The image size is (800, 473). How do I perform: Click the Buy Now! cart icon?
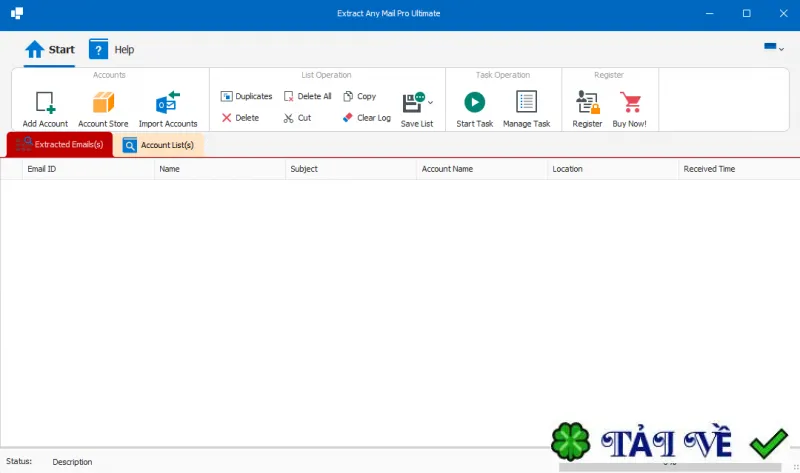tap(631, 102)
